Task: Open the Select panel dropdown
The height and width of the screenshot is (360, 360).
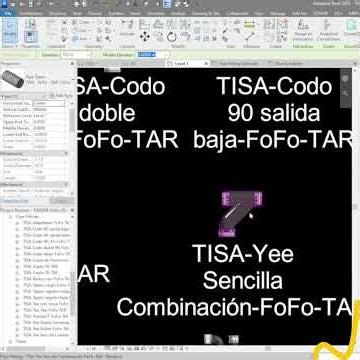Action: click(10, 46)
